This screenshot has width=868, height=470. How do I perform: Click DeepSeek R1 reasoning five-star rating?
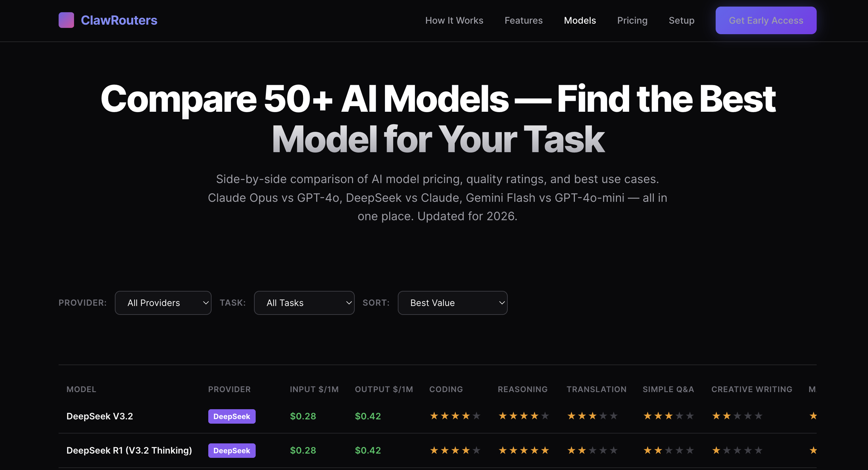pyautogui.click(x=523, y=451)
